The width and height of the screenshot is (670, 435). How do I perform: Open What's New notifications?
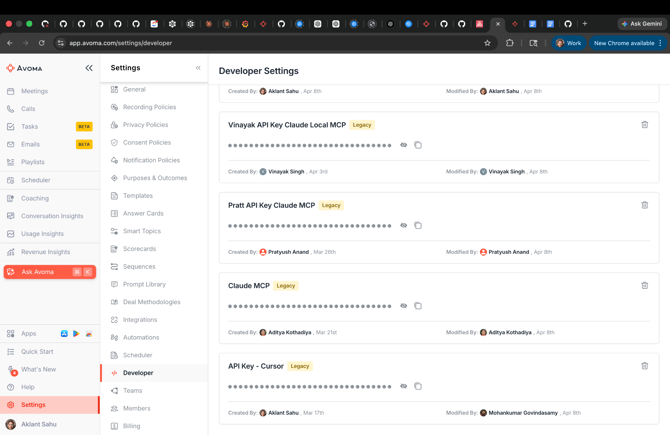(x=50, y=369)
